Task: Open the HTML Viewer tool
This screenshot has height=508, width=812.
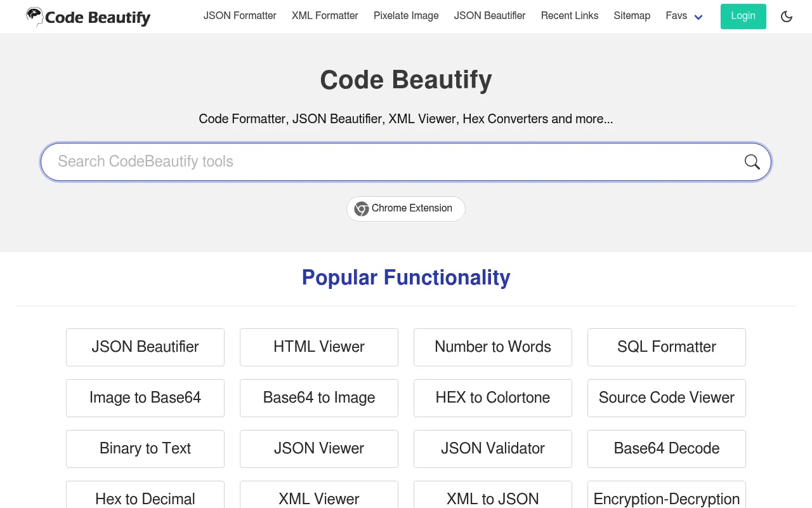Action: pyautogui.click(x=319, y=347)
